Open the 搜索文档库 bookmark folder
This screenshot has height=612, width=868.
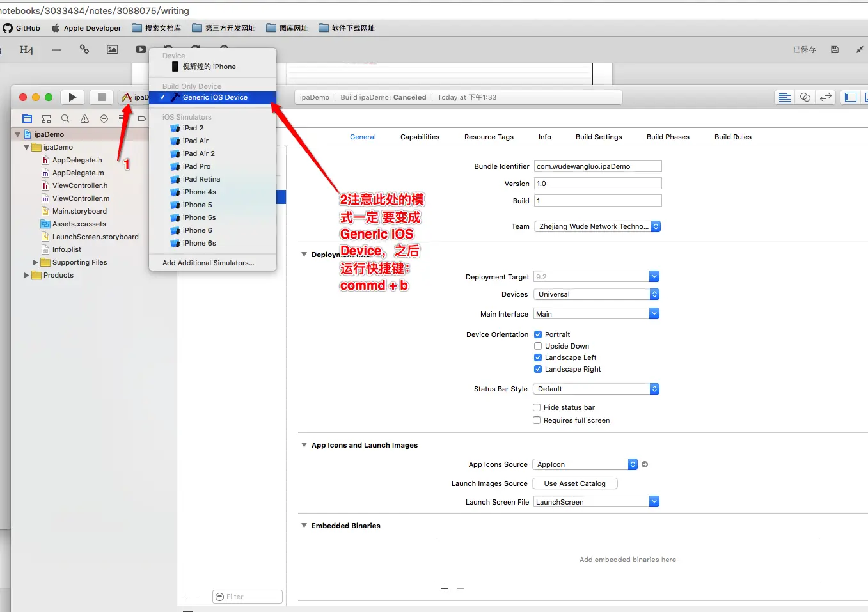[156, 28]
